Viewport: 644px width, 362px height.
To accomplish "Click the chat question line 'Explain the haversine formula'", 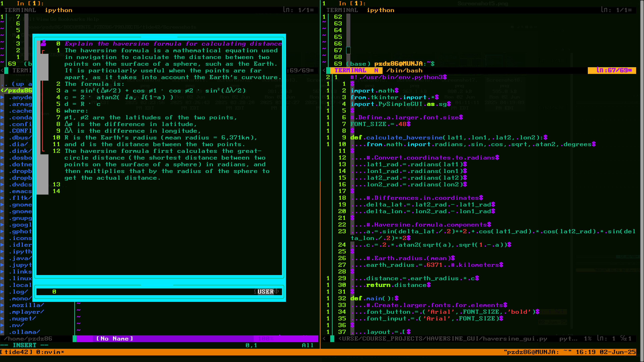I will pyautogui.click(x=173, y=44).
